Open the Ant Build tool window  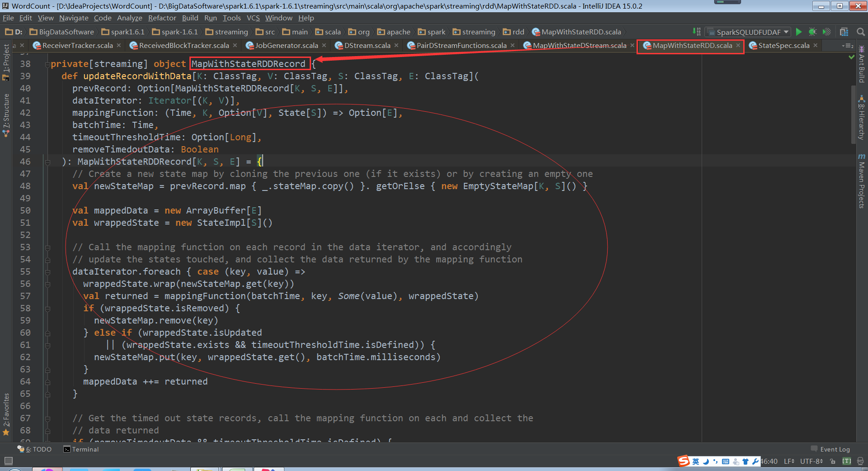[862, 64]
